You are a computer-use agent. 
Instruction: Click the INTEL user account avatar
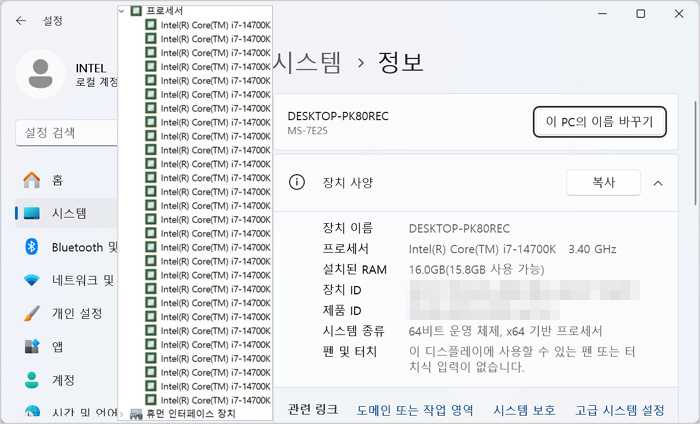(x=41, y=74)
